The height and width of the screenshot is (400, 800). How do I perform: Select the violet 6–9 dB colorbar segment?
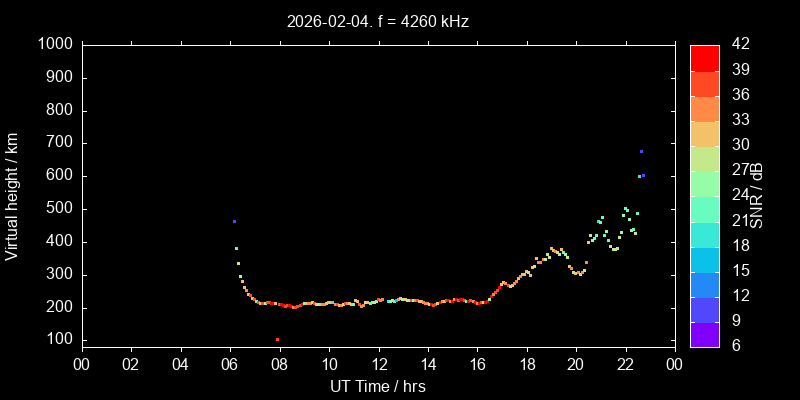704,335
